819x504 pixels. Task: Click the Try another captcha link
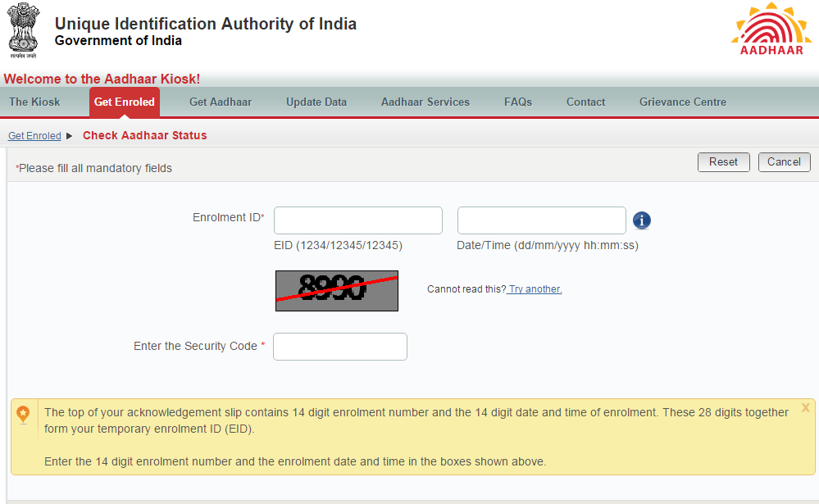coord(535,289)
